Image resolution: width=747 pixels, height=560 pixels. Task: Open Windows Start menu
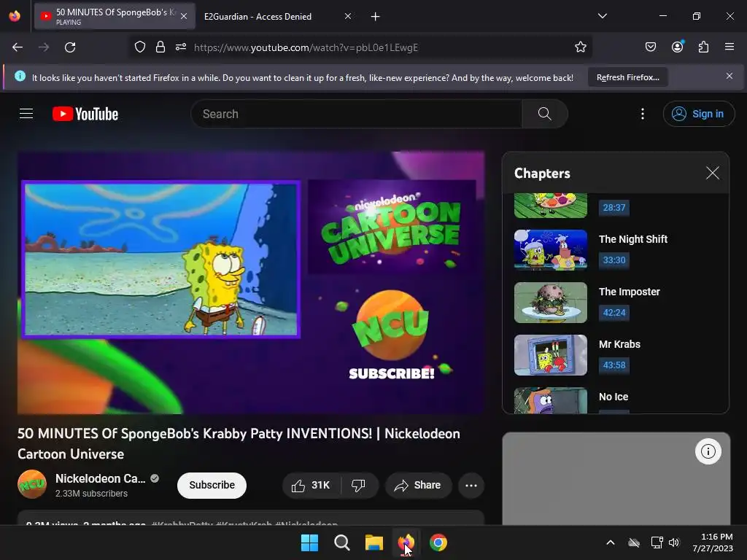tap(309, 542)
